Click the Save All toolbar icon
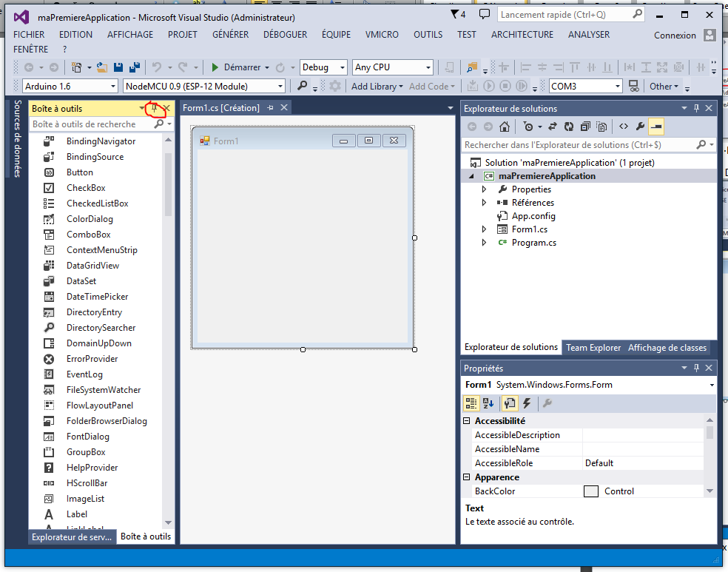728x572 pixels. tap(135, 67)
